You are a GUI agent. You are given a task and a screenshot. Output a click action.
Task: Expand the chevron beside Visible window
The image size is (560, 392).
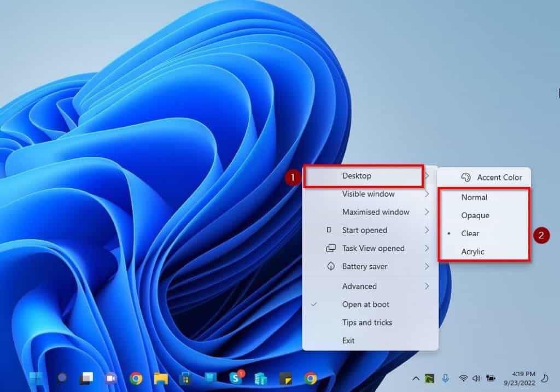coord(427,194)
